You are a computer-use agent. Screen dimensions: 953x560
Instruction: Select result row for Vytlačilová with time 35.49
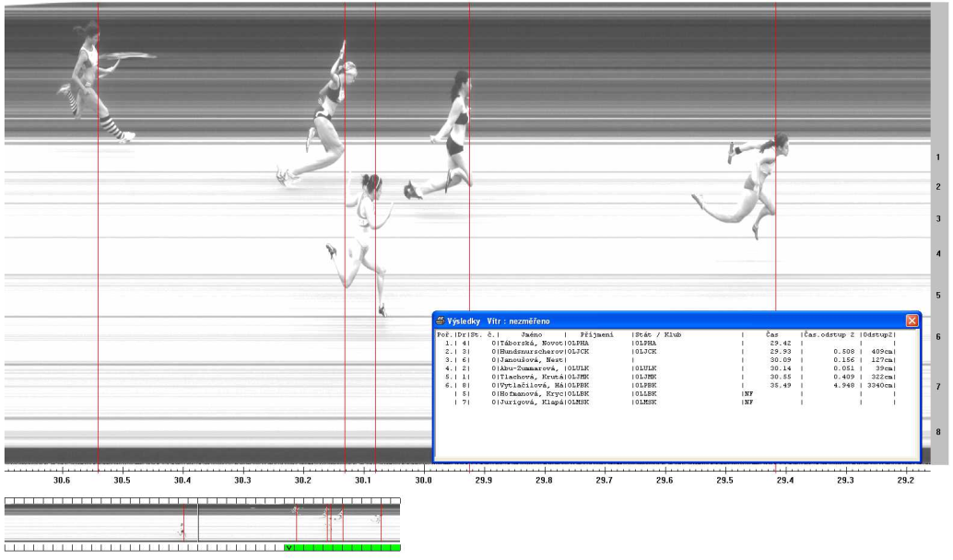(666, 386)
